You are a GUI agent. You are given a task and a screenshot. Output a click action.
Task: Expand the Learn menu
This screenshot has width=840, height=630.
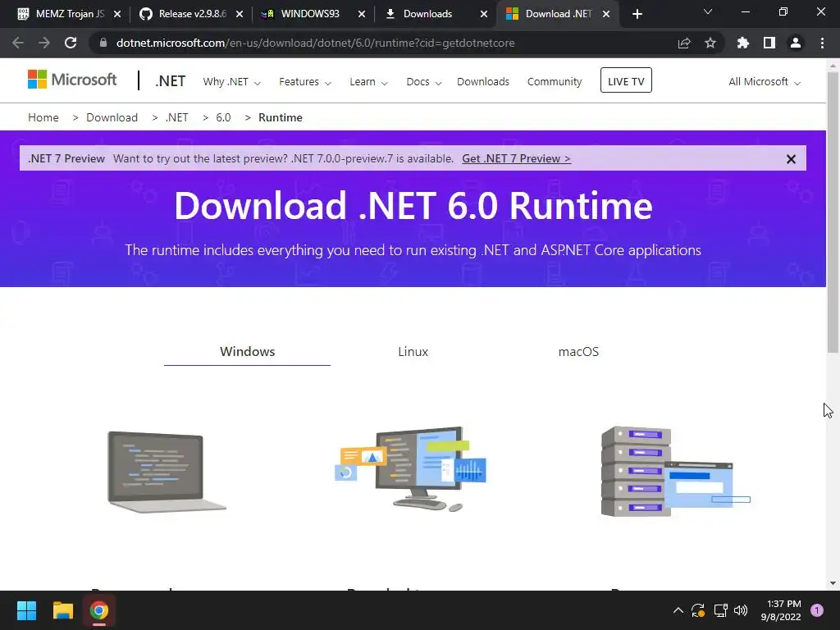click(368, 82)
